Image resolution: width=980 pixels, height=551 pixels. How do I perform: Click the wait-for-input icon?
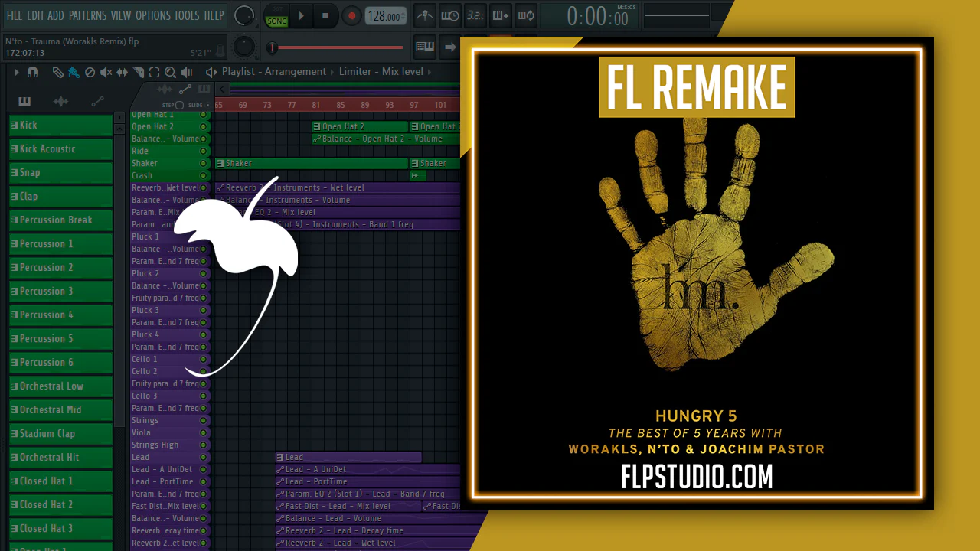coord(450,15)
